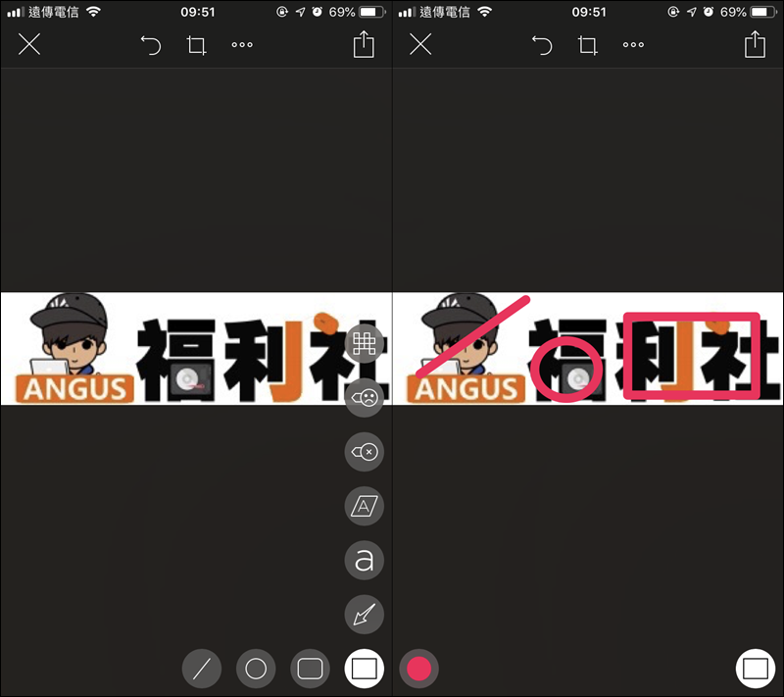Open the three-dot more menu in right screen

(634, 45)
